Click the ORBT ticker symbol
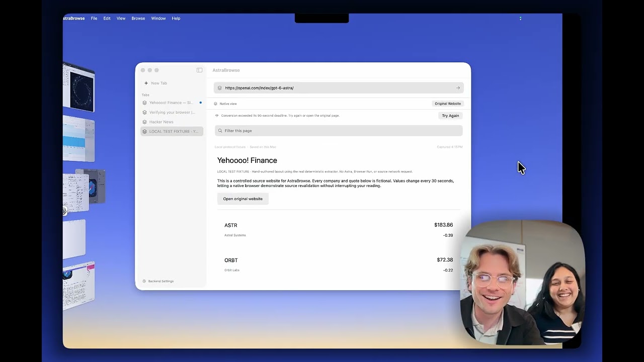 (231, 260)
